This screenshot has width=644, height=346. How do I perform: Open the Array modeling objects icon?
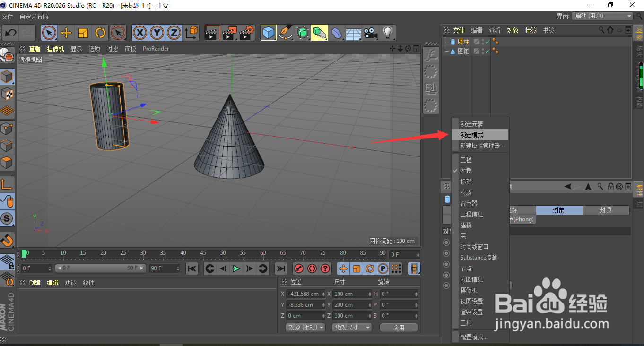pos(320,33)
